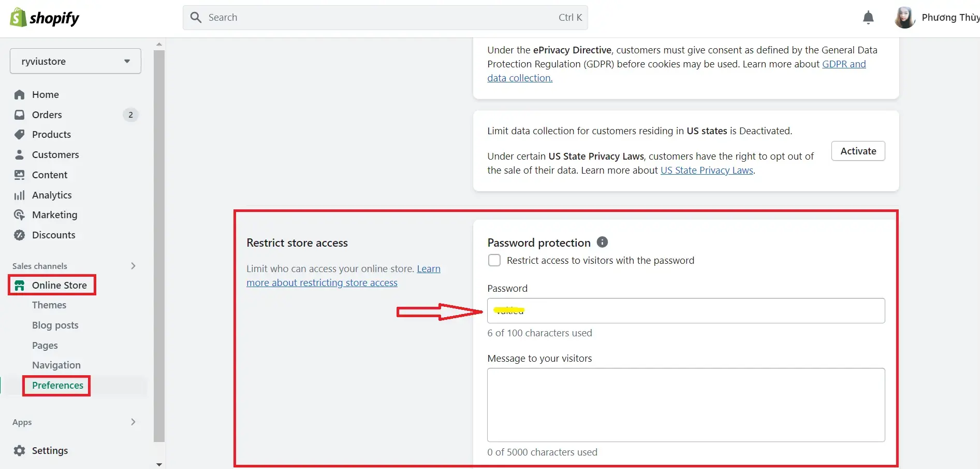Open Orders in the sidebar

[47, 115]
